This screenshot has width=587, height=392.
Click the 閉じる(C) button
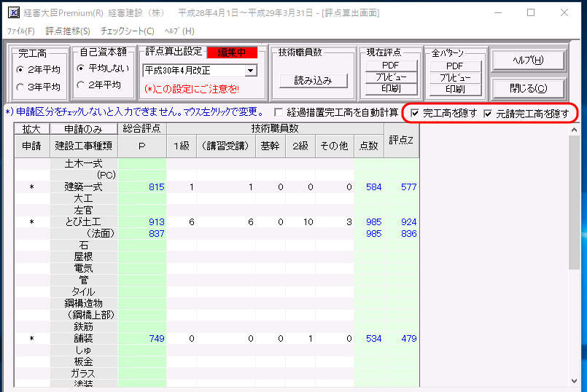click(x=528, y=89)
